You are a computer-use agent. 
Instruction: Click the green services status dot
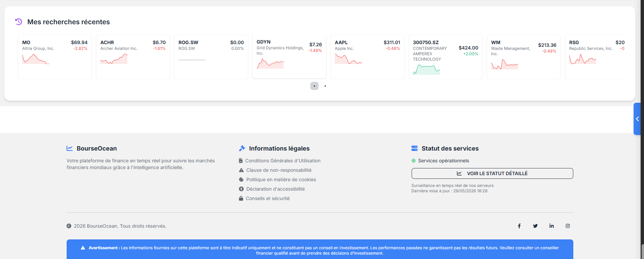414,161
